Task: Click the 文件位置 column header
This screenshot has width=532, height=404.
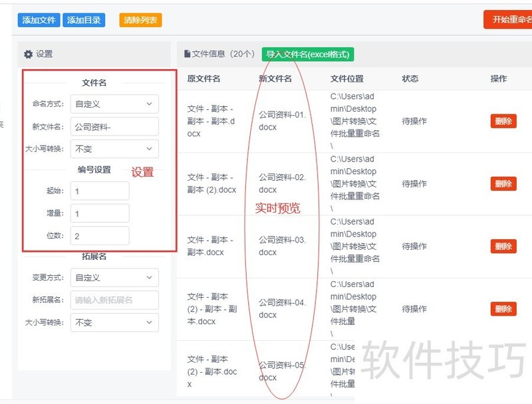Action: point(346,78)
